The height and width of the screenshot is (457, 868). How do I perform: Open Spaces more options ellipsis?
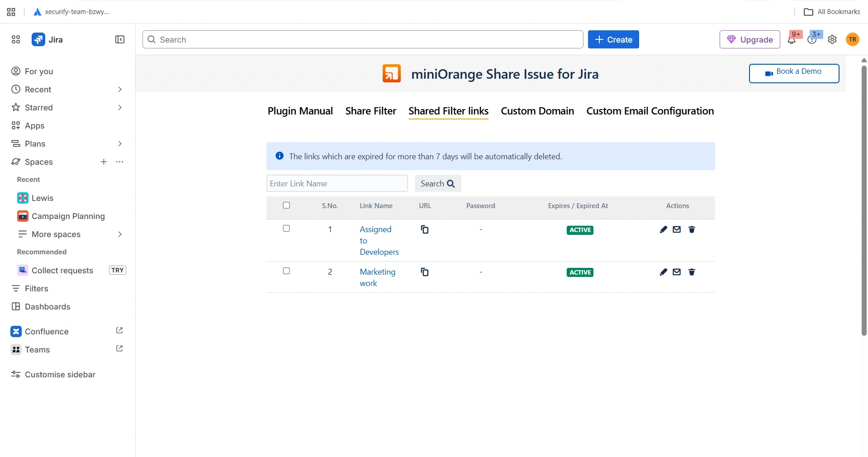[119, 162]
